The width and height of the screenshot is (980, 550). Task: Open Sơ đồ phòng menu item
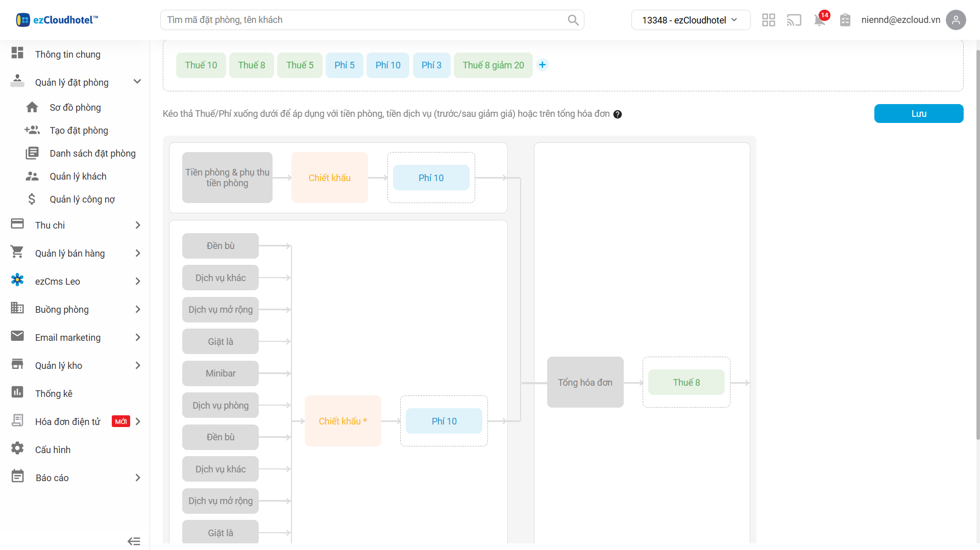(x=75, y=107)
